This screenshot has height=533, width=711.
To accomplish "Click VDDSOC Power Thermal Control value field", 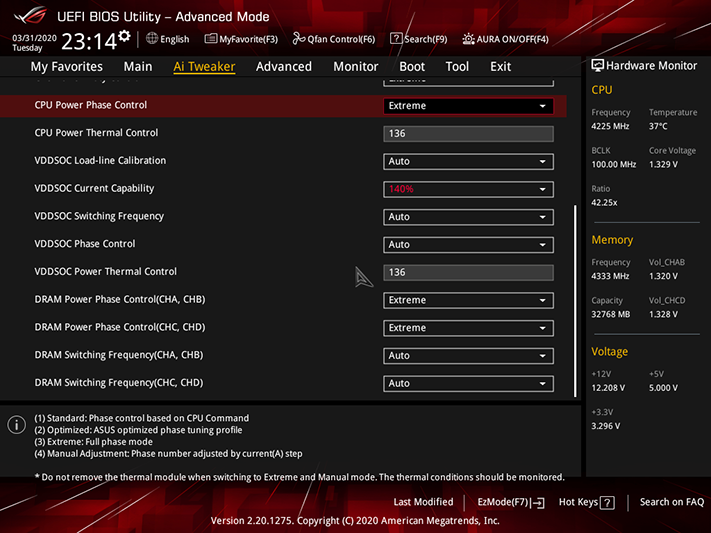I will (468, 272).
